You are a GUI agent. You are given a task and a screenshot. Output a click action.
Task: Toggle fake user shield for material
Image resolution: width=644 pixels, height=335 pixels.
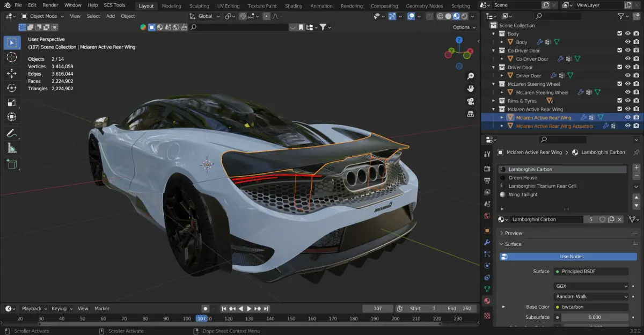point(603,219)
